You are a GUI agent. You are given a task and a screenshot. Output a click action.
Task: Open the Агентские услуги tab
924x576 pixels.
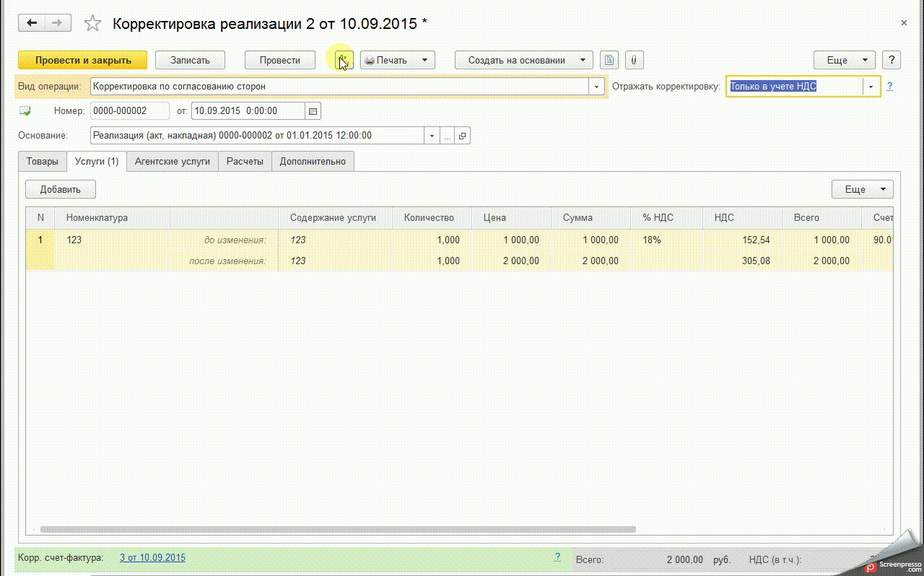(173, 162)
